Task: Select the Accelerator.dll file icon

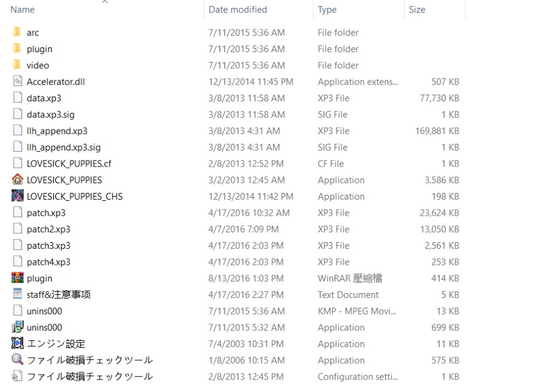Action: point(18,81)
